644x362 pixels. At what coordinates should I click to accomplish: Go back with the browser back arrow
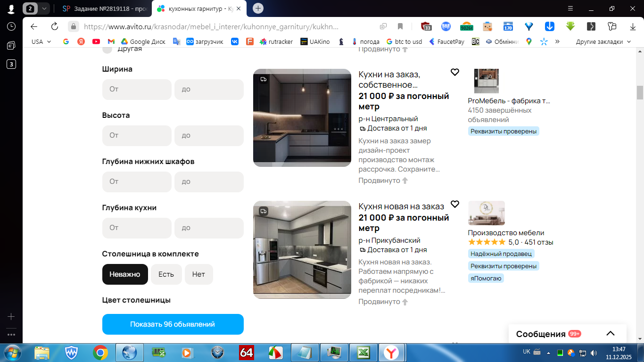[33, 26]
